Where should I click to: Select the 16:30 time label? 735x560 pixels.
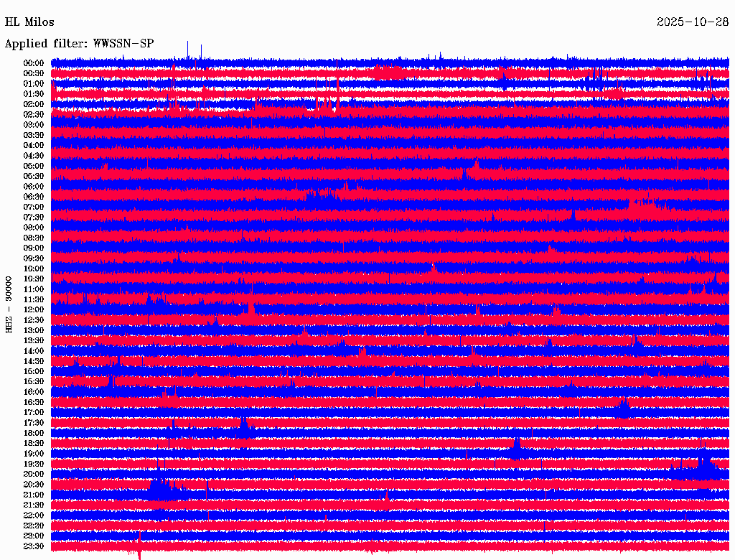click(34, 403)
